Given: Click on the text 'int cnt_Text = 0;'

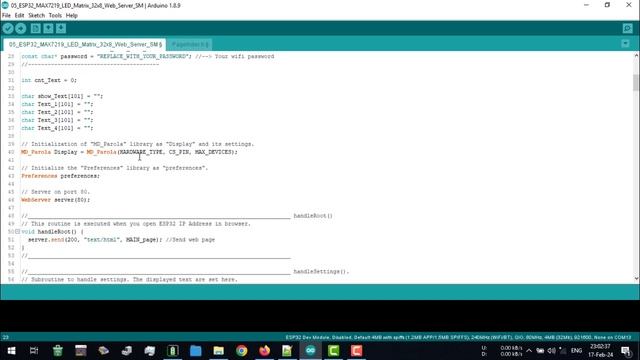Looking at the screenshot, I should [49, 80].
